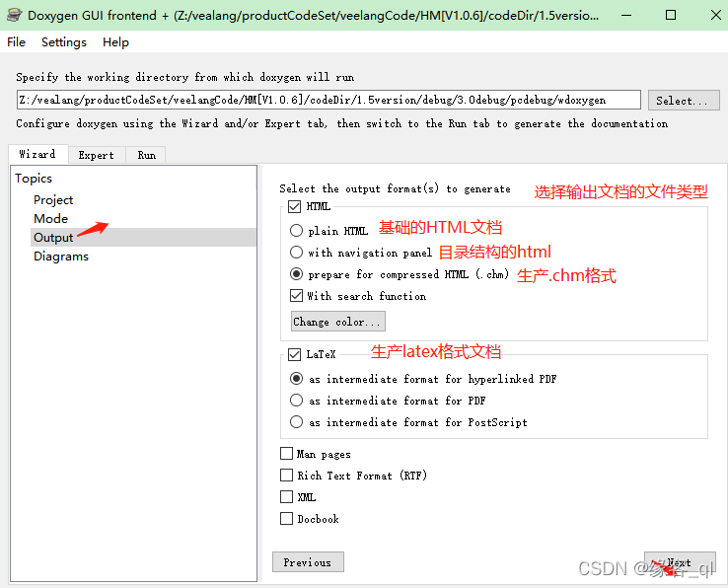Switch to the Wizard tab

[38, 154]
